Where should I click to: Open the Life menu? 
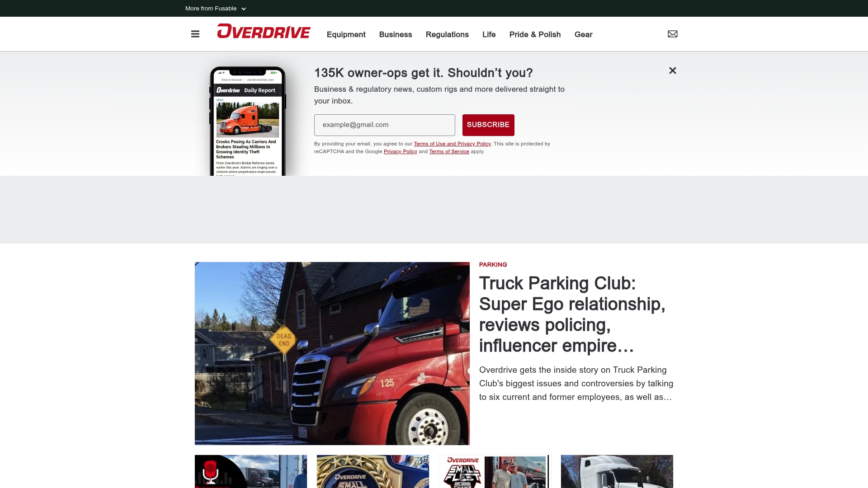pos(489,34)
